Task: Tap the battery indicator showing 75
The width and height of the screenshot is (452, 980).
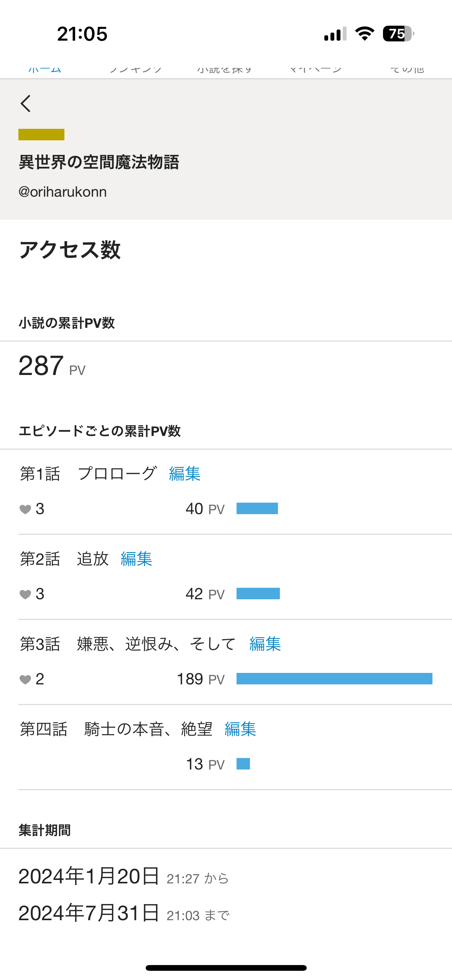Action: click(x=398, y=34)
